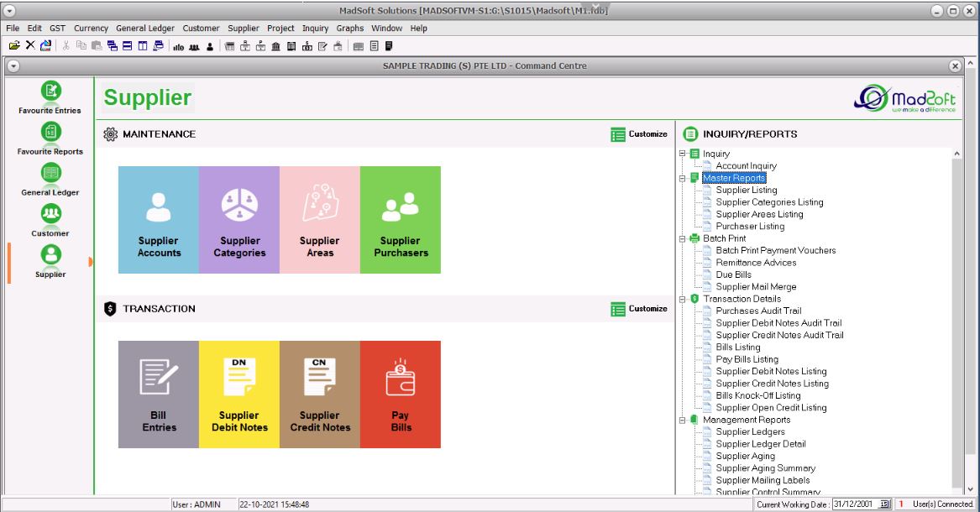Viewport: 980px width, 512px height.
Task: Click the black X toolbar icon
Action: tap(30, 45)
